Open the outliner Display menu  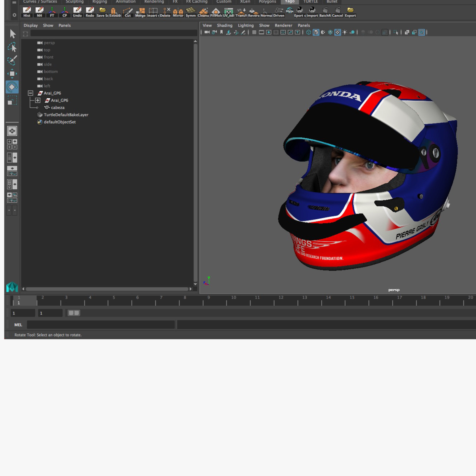tap(30, 25)
